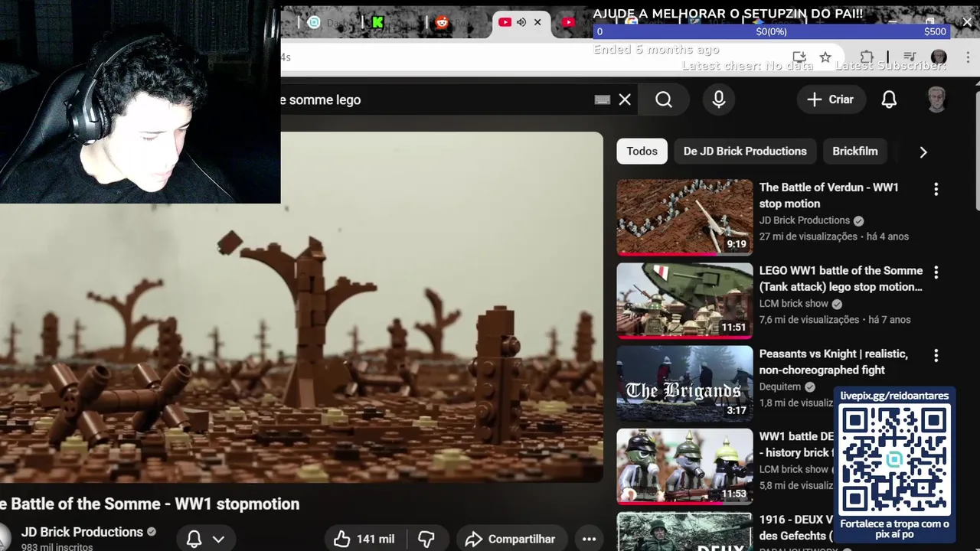Open more actions three-dot menu below video
The image size is (980, 551).
tap(589, 540)
